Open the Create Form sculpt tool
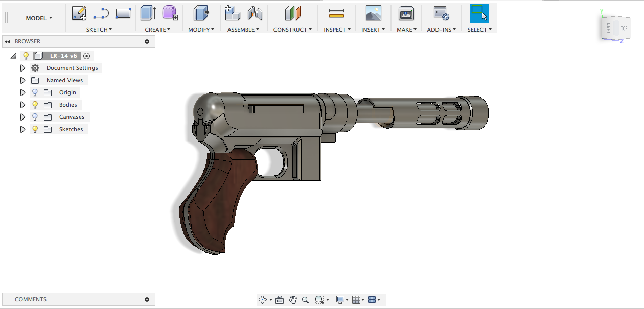This screenshot has width=644, height=309. click(170, 13)
